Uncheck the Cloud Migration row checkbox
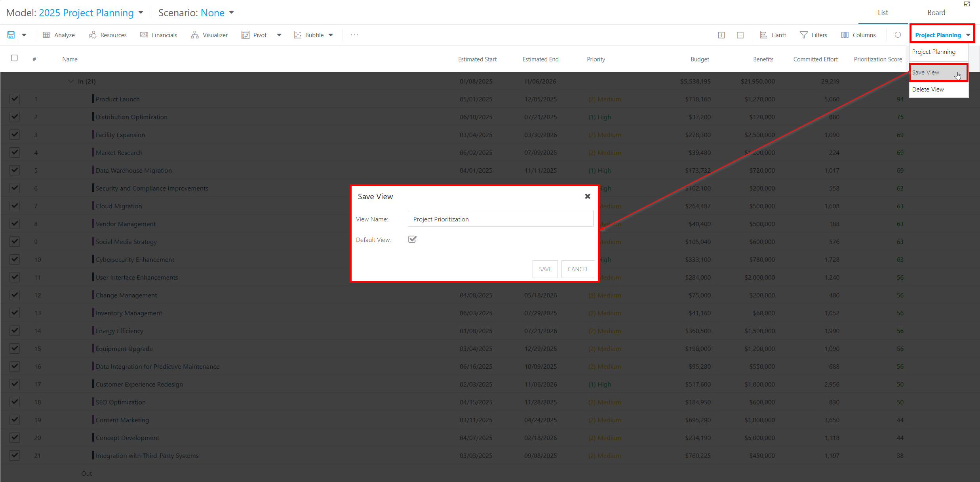 15,206
